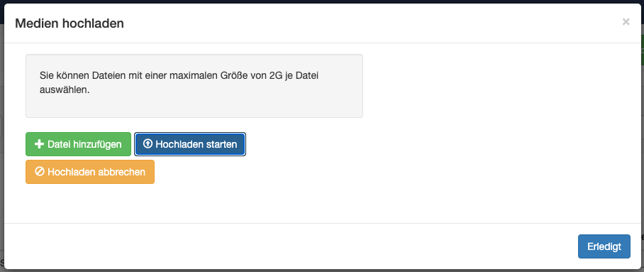Click the 'Hochladen abbrechen' label text

point(96,172)
